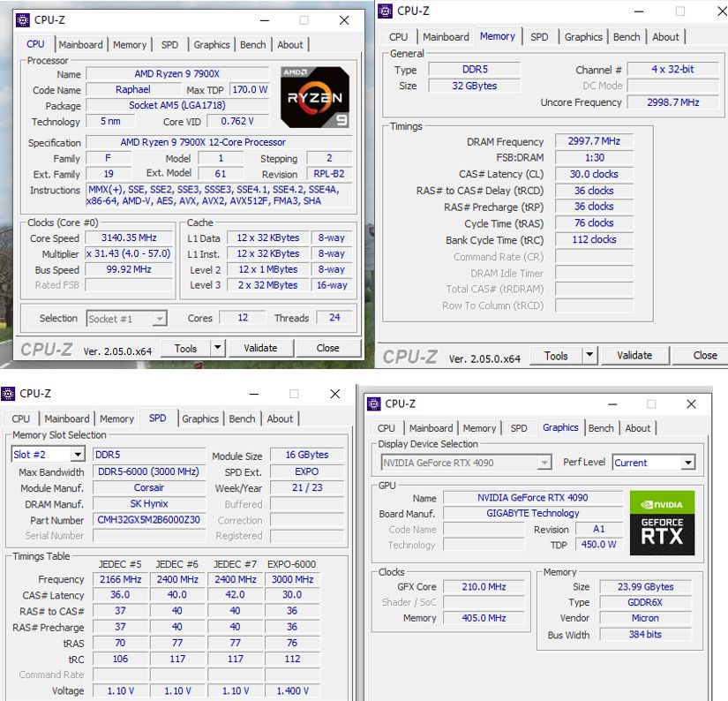728x701 pixels.
Task: Click the Core Speed 3140.35 MHz value
Action: (129, 237)
